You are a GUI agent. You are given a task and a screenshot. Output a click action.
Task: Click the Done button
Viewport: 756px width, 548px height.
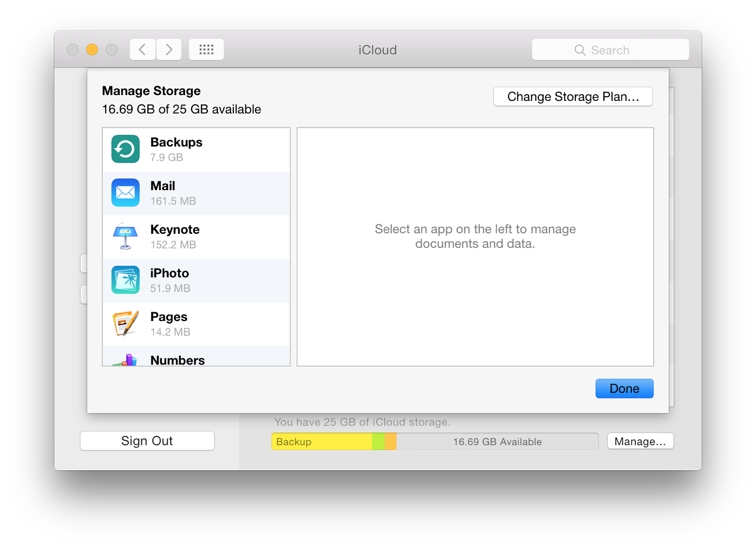(x=625, y=388)
